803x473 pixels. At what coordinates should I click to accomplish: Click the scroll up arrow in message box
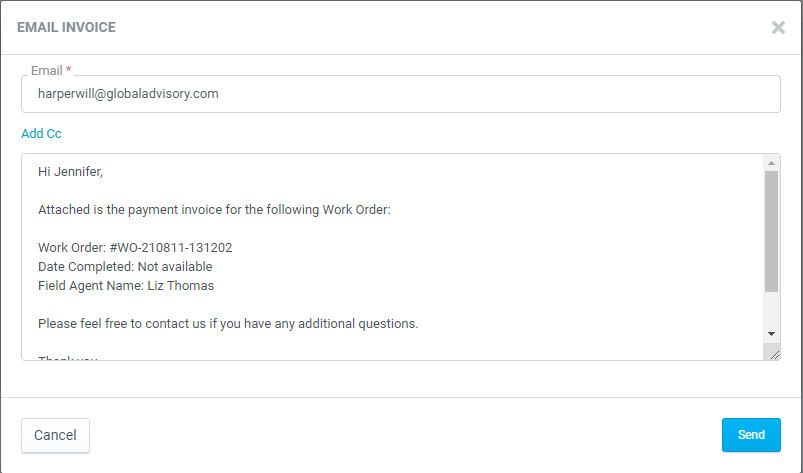771,163
